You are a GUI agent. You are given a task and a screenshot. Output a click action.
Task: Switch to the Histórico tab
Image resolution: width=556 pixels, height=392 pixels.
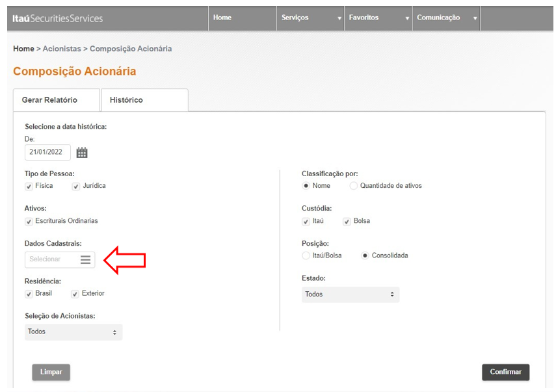tap(127, 100)
